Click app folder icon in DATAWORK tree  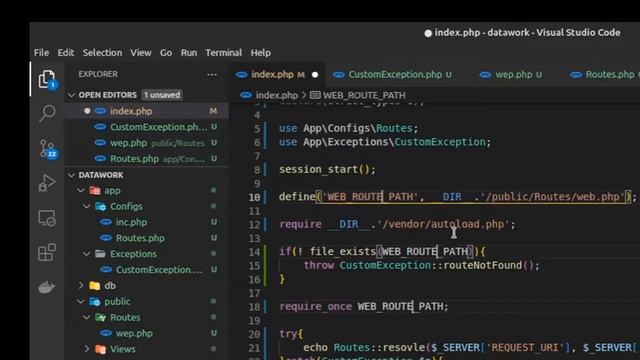[x=95, y=191]
